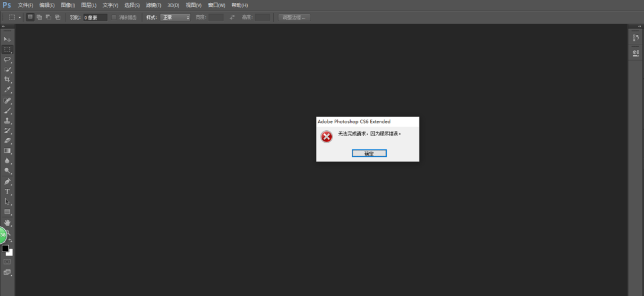The image size is (644, 296).
Task: Select the Blur tool
Action: [x=8, y=161]
